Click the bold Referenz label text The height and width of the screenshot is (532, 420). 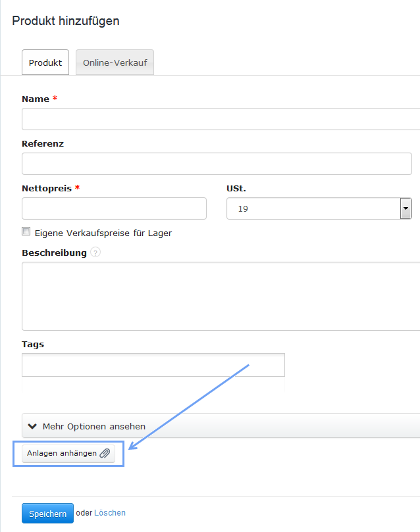[x=43, y=143]
